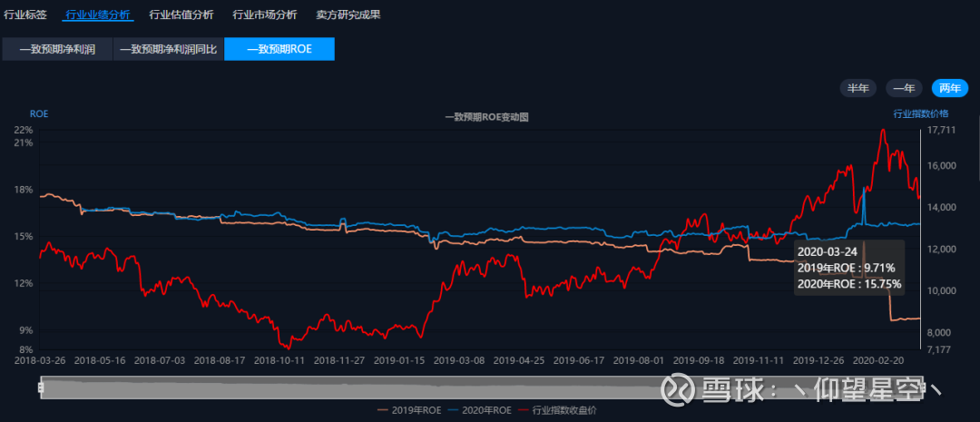This screenshot has width=980, height=422.
Task: Click the gray data zoom slider bar
Action: [480, 388]
